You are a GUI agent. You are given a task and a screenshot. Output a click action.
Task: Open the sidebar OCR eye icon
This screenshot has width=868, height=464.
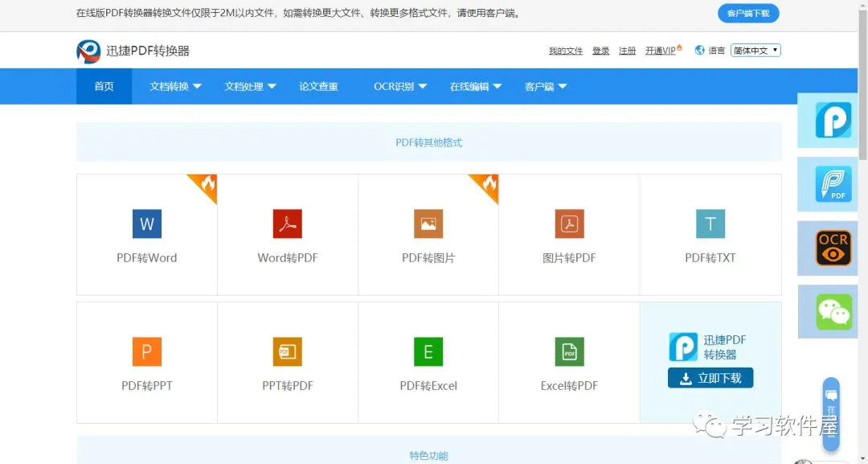833,248
